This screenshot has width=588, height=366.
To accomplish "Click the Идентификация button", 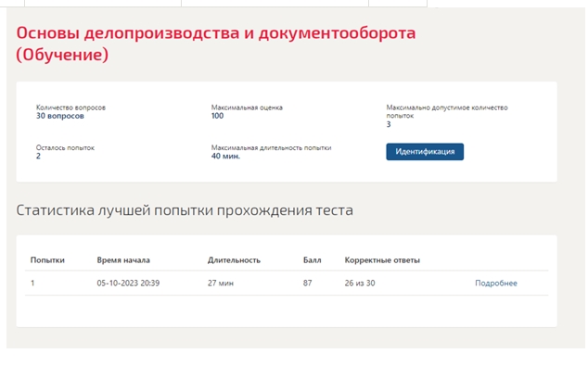I will tap(425, 152).
